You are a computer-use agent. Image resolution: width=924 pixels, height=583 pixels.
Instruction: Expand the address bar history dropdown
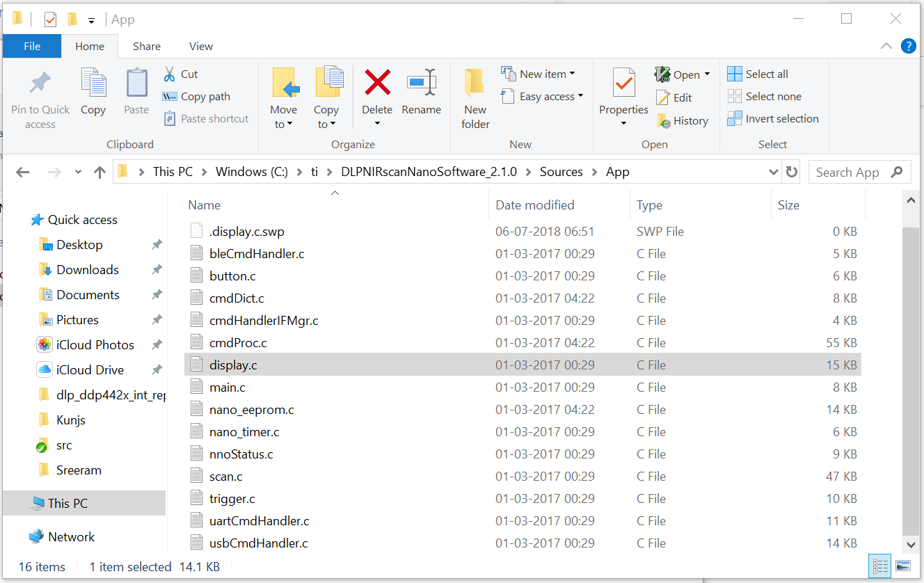point(773,172)
